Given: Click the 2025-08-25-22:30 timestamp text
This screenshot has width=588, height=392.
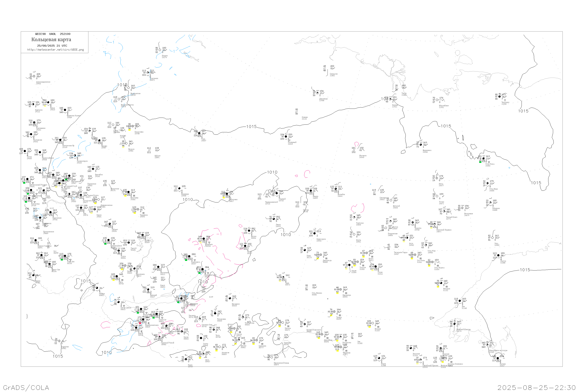Looking at the screenshot, I should (536, 387).
